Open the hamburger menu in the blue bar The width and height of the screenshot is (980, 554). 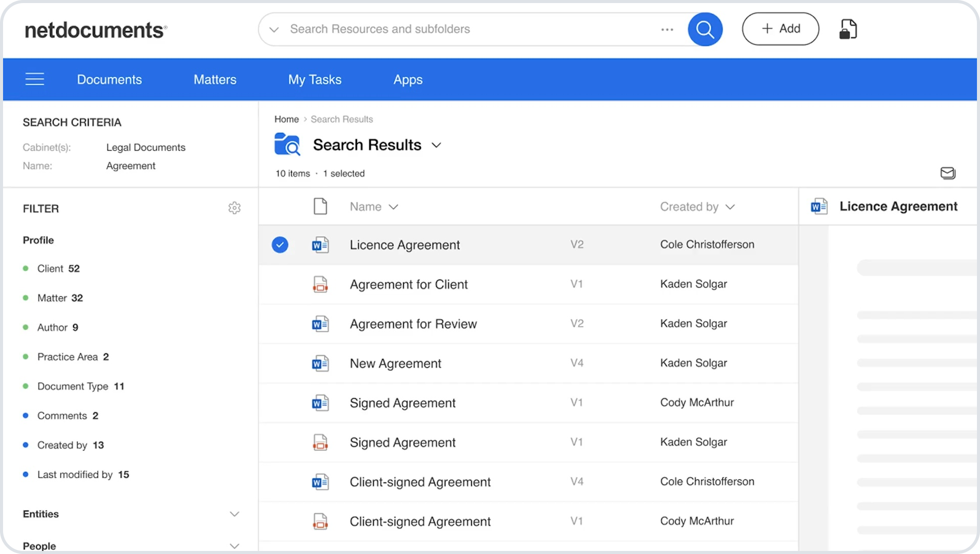(34, 79)
